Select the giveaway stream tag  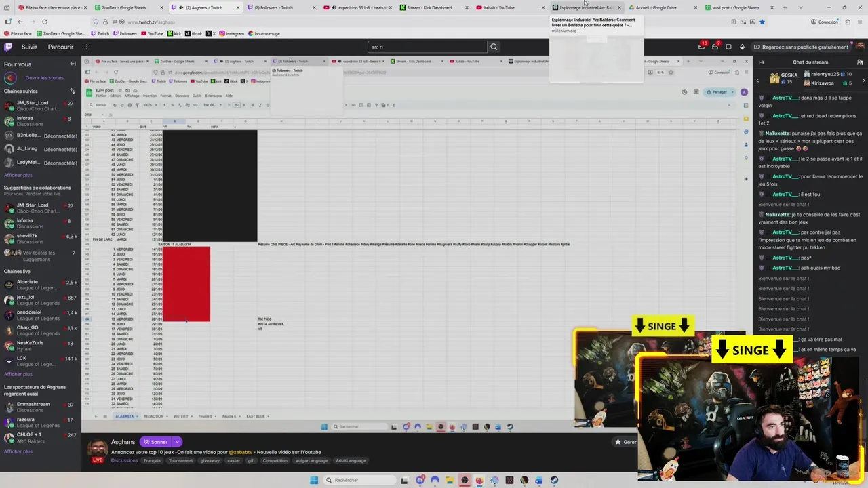click(x=210, y=460)
